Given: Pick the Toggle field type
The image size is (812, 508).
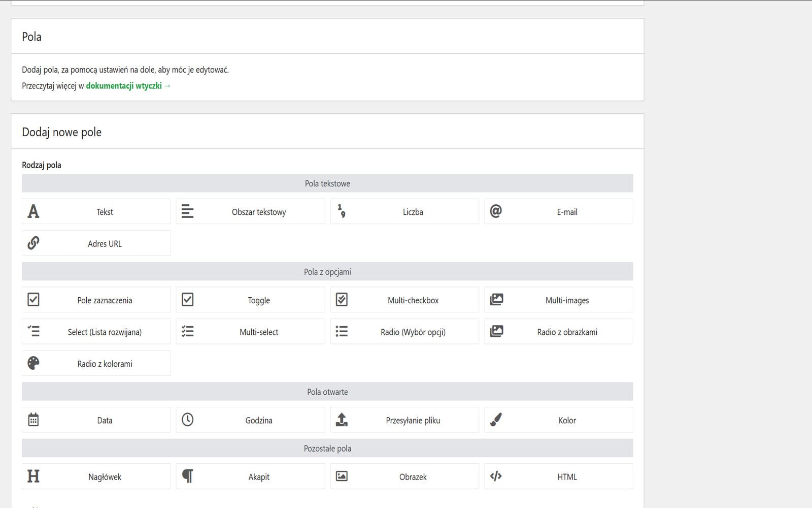Looking at the screenshot, I should point(250,300).
